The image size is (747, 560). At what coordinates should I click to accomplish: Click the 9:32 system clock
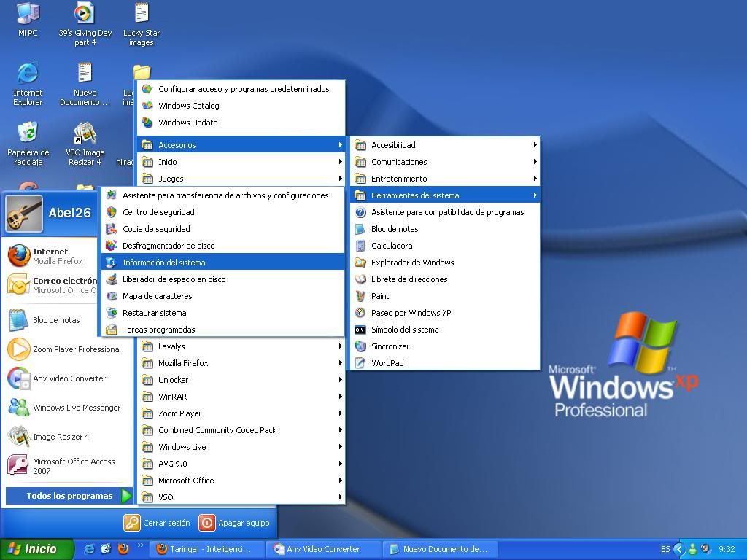click(727, 549)
